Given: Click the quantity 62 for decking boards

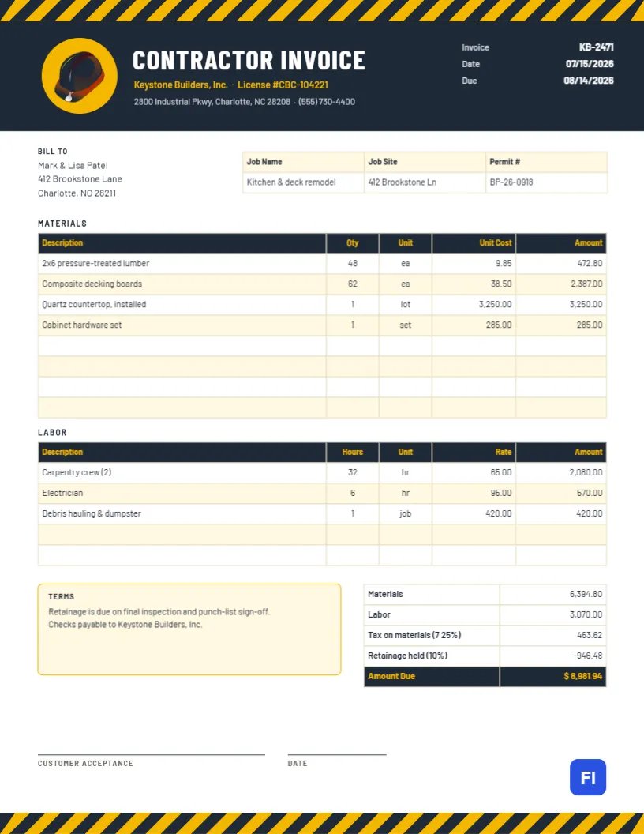Looking at the screenshot, I should (x=353, y=284).
